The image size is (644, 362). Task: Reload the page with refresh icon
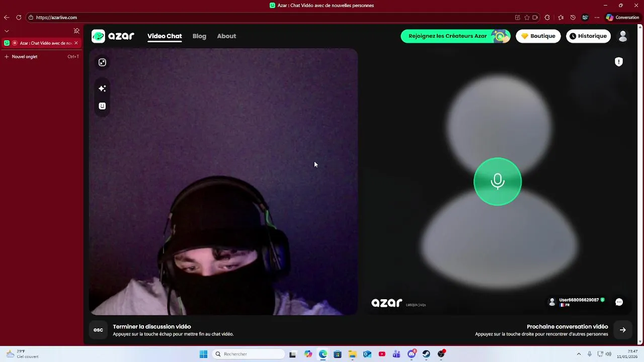[x=19, y=18]
